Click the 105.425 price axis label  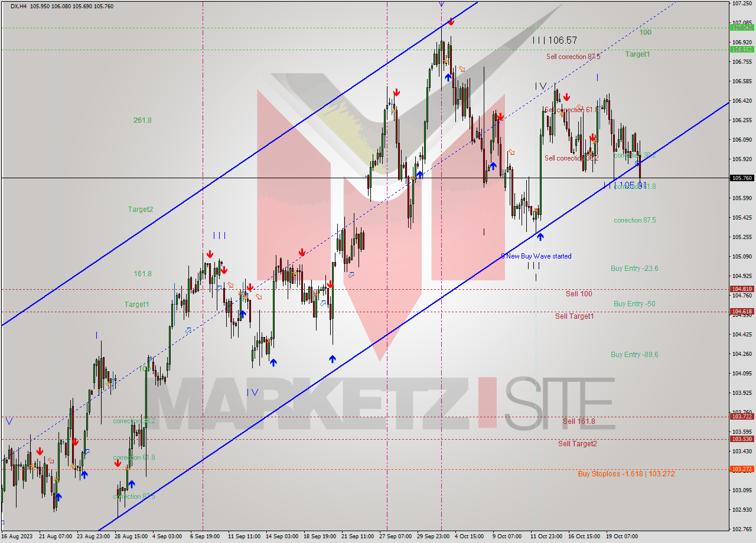[x=742, y=218]
